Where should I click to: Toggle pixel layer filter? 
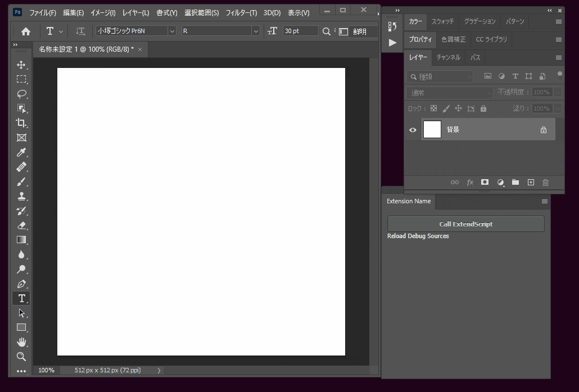[x=488, y=76]
